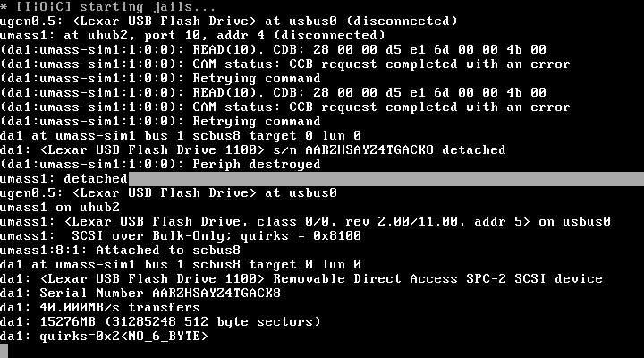Click the 'quirks=0x2<NO_6_BYTE>' line
The width and height of the screenshot is (644, 358).
pos(104,336)
